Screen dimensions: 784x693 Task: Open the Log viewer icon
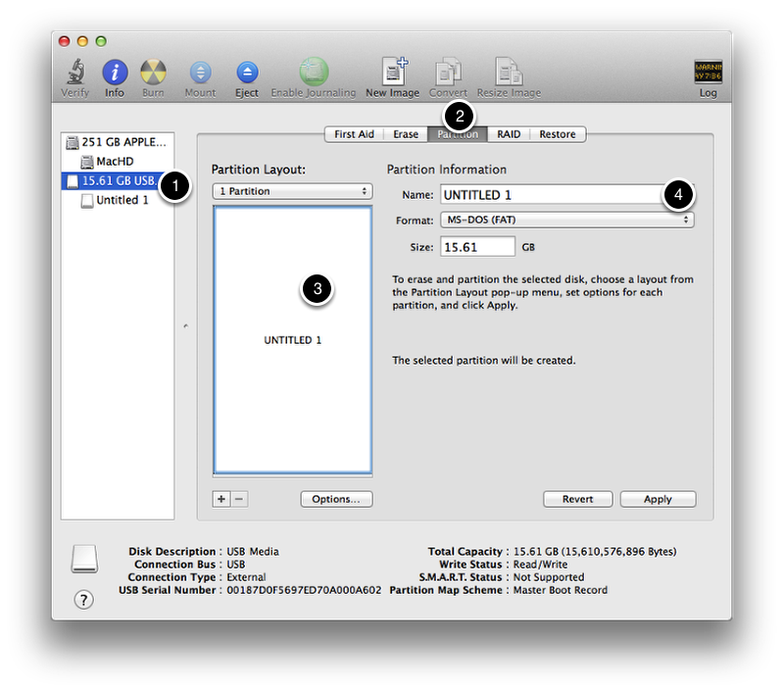[x=708, y=73]
